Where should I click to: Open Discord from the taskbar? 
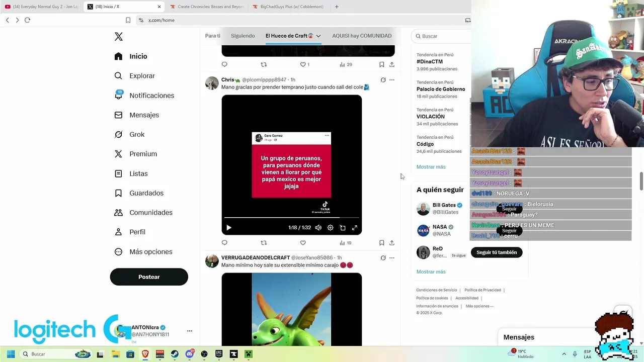point(190,354)
